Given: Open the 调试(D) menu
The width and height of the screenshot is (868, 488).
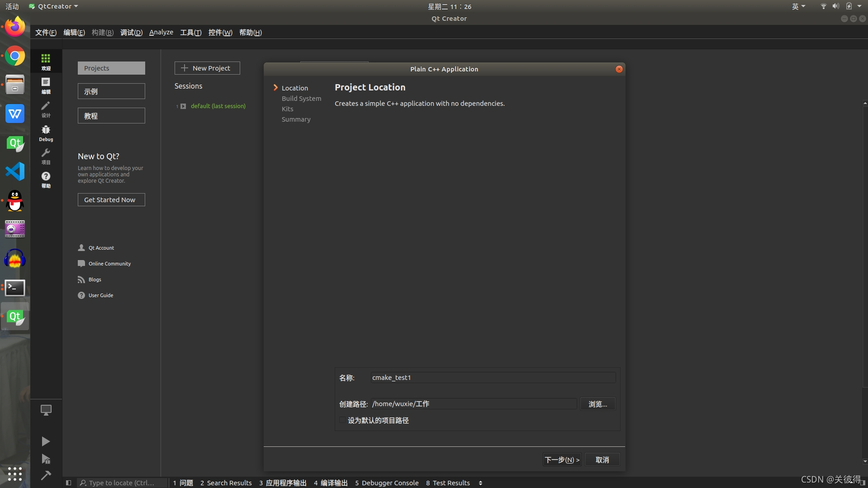Looking at the screenshot, I should pos(131,33).
